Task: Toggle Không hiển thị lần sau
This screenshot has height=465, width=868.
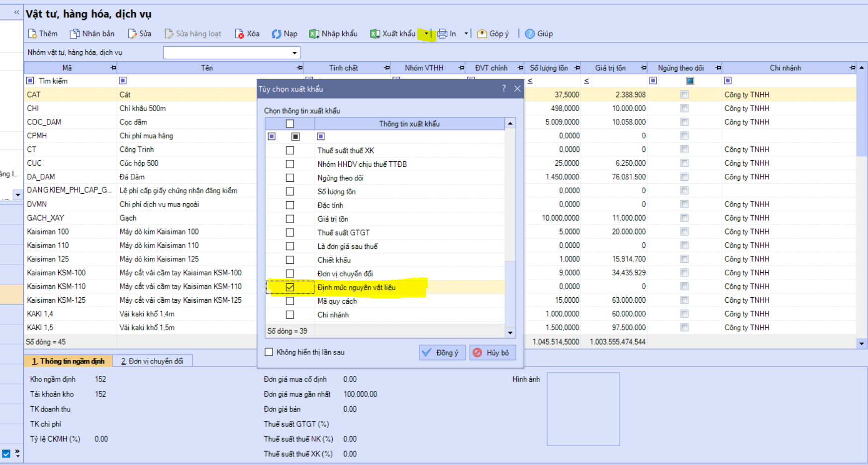Action: click(269, 352)
